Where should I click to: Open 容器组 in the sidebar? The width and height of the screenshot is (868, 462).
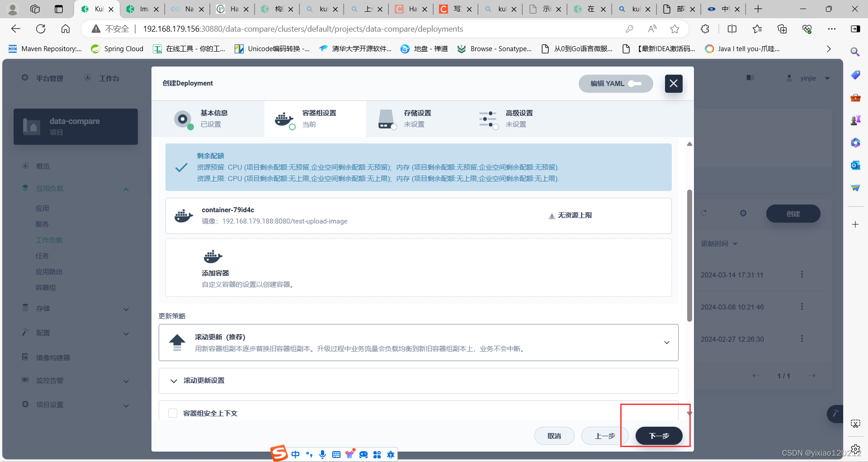click(46, 288)
